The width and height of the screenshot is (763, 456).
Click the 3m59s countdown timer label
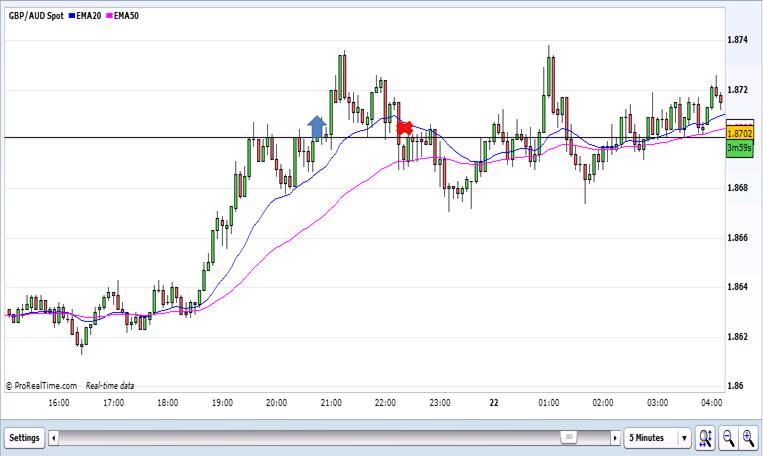point(739,148)
